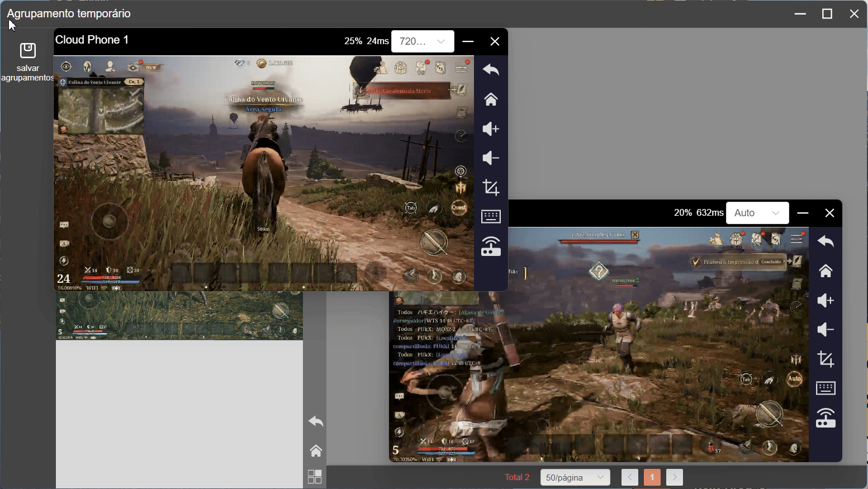Open gift box icon in Cloud Phone 1 game

point(401,68)
